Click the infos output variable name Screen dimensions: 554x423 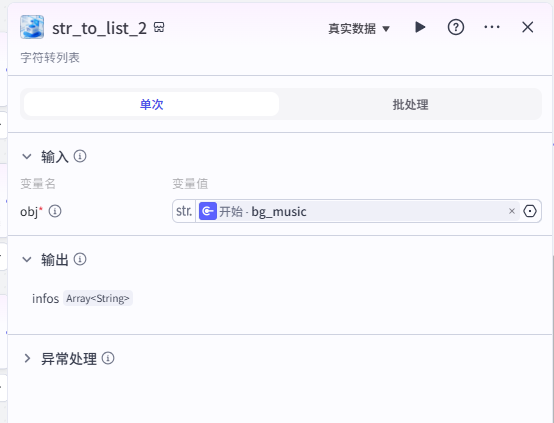click(46, 299)
